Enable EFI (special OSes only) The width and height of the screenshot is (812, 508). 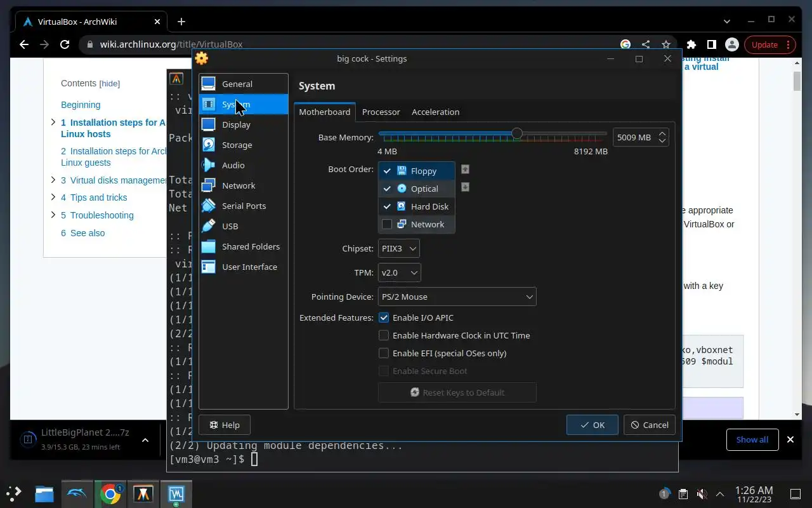click(x=384, y=353)
